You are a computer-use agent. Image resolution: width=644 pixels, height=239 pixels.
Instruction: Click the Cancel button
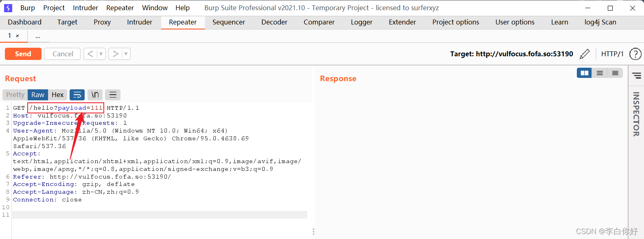click(63, 54)
